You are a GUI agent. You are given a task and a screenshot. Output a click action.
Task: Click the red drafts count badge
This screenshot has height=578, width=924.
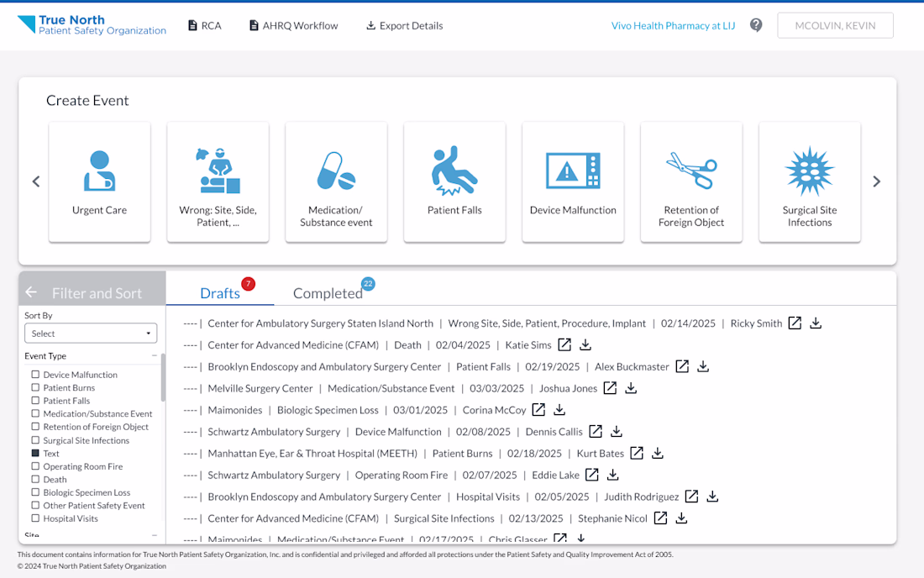coord(248,283)
